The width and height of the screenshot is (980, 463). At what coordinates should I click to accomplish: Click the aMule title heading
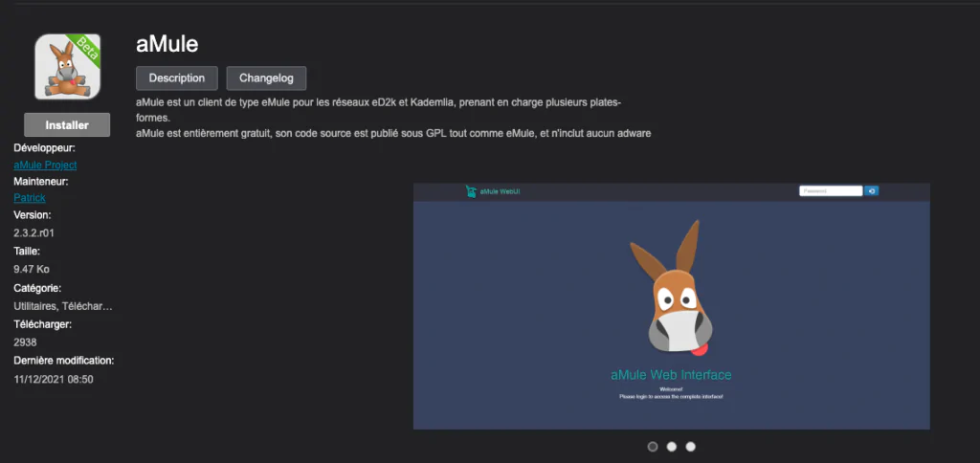point(167,44)
